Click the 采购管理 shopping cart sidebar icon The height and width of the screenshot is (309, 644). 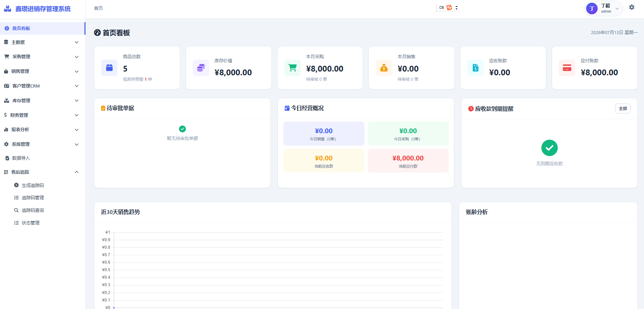coord(6,57)
